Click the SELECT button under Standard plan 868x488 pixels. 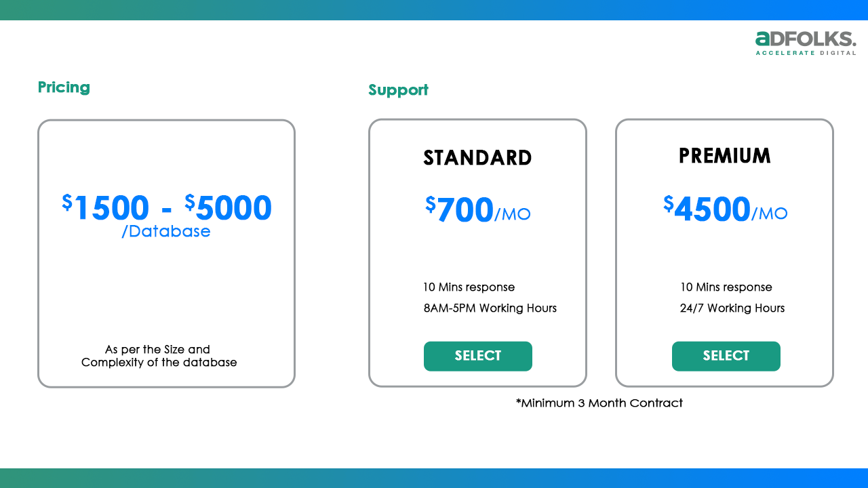pyautogui.click(x=478, y=356)
